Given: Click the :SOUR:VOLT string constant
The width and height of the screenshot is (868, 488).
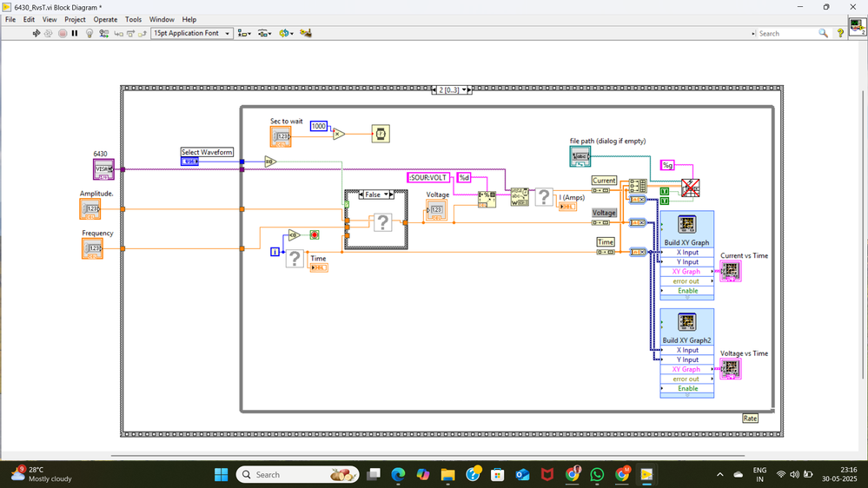Looking at the screenshot, I should click(428, 178).
